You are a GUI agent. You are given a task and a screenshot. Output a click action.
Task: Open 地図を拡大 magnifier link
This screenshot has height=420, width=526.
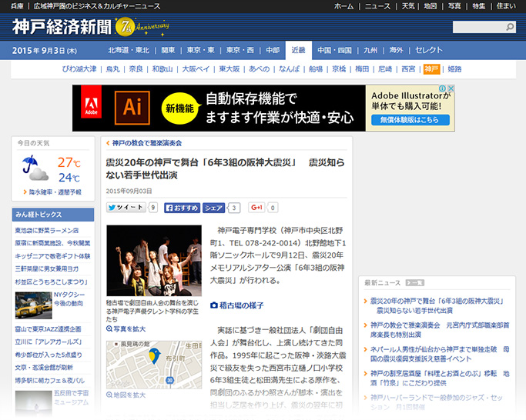(126, 395)
